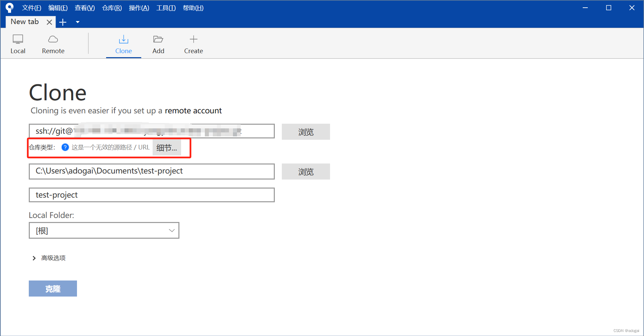Open the Remote repositories view
Screen dimensions: 644x336
coord(53,44)
